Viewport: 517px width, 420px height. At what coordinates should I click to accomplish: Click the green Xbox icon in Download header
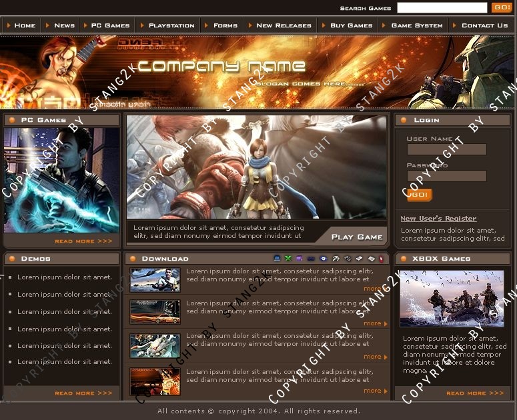[288, 259]
